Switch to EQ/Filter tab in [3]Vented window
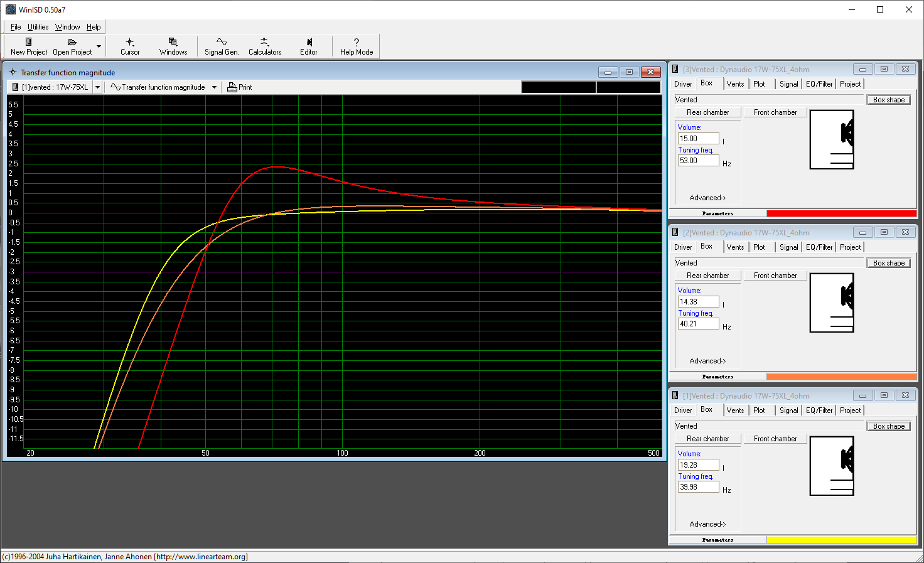924x563 pixels. tap(819, 84)
